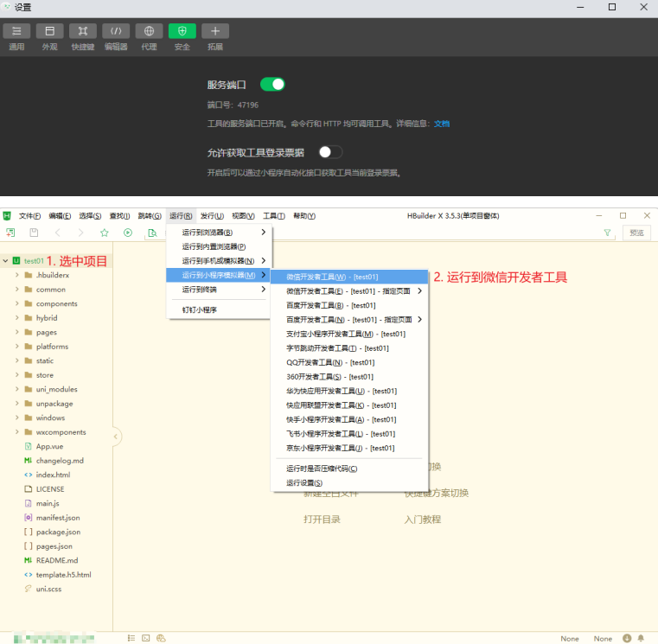Open the manifest.json file
658x644 pixels.
click(x=58, y=518)
